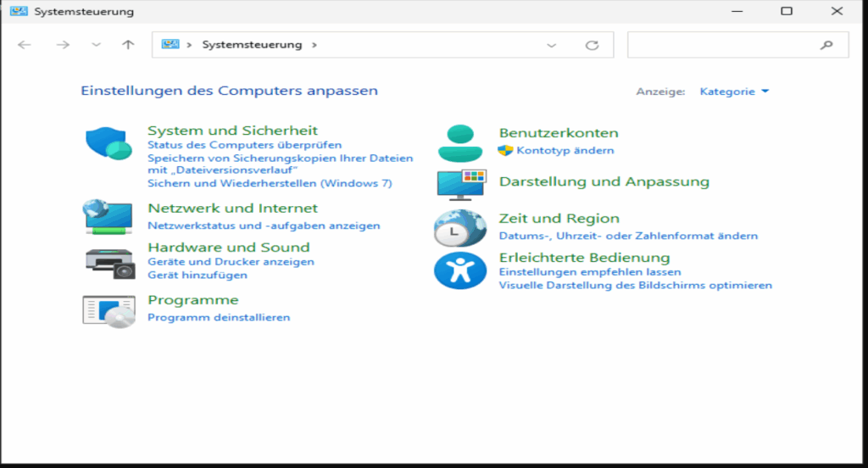868x468 pixels.
Task: Click Datums-, Uhrzeit- oder Zahlenformat ändern
Action: coord(628,236)
